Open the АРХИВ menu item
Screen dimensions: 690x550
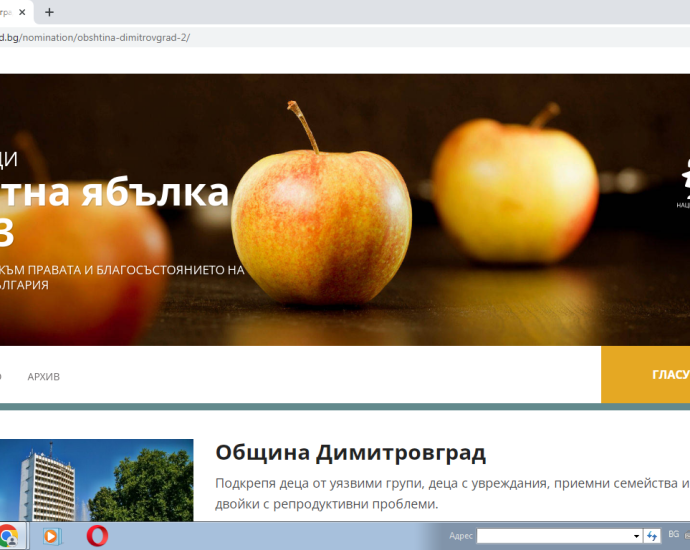(44, 377)
